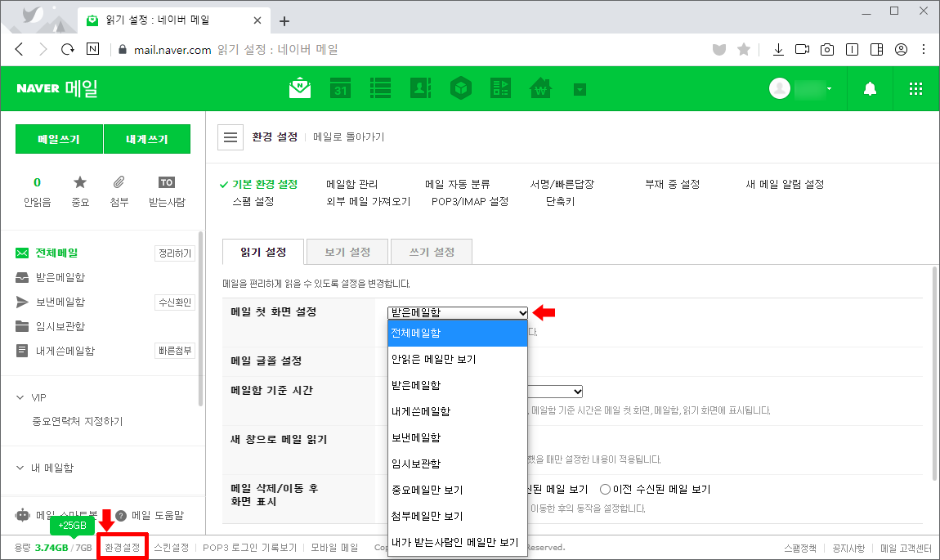The width and height of the screenshot is (940, 560).
Task: Open POP3 로그인 기록보기 link
Action: point(250,548)
